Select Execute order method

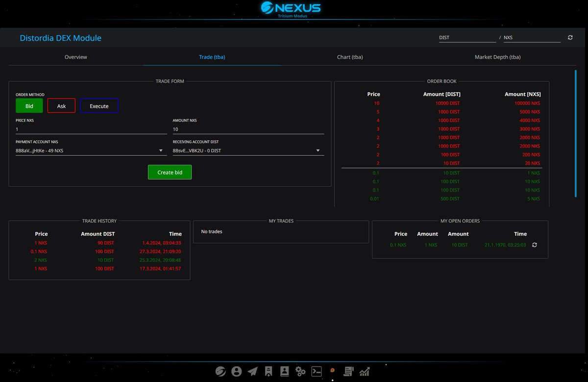coord(99,106)
